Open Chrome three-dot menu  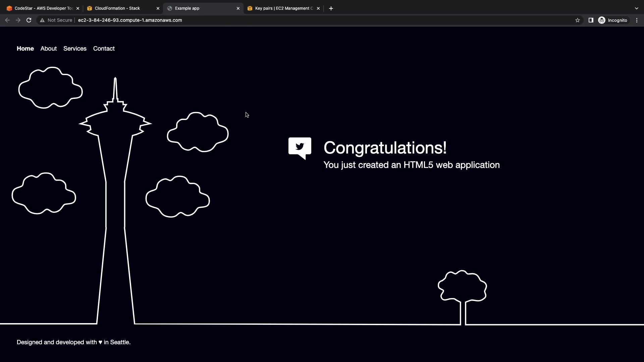pos(637,20)
